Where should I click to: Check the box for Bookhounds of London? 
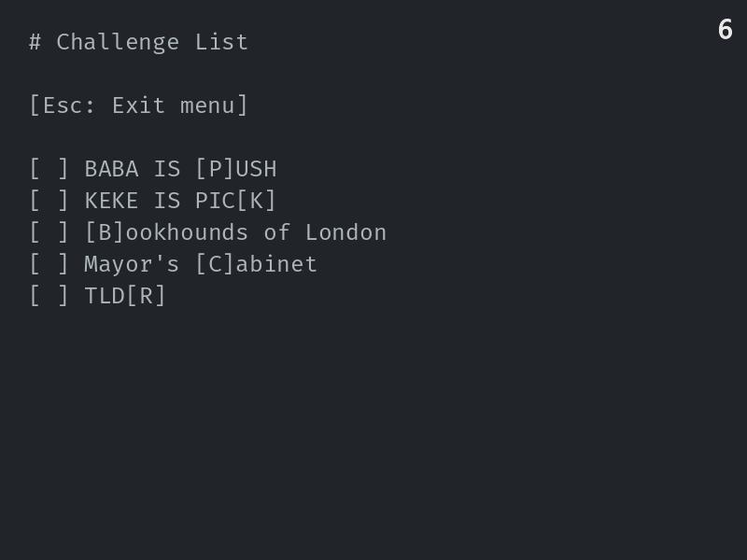[x=49, y=232]
